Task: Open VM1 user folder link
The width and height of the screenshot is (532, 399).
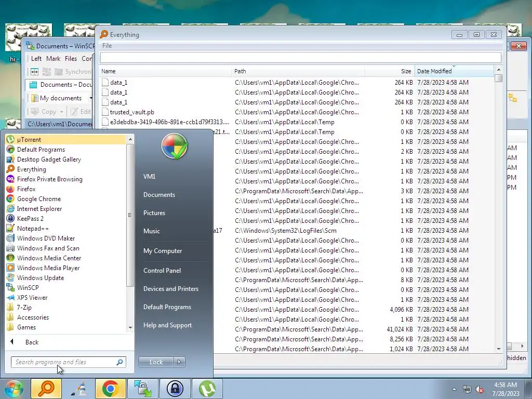Action: click(149, 177)
